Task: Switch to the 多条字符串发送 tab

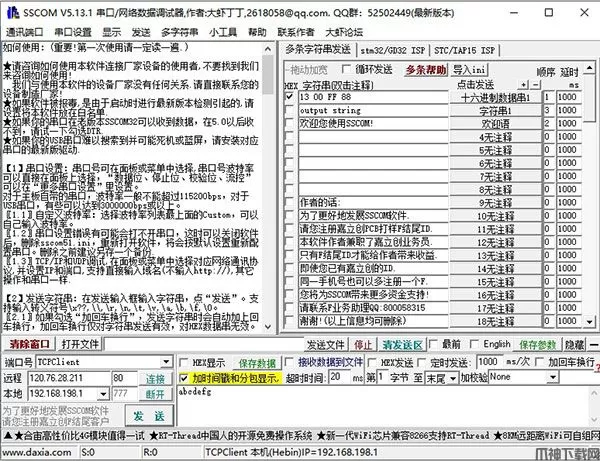Action: [318, 49]
